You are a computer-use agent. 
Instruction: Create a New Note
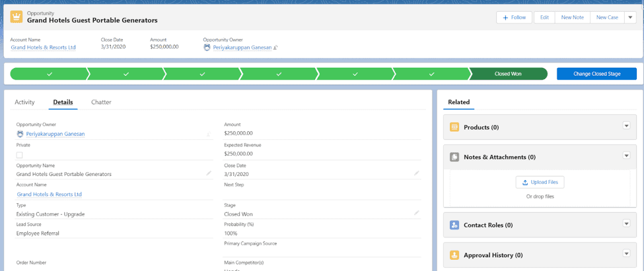[573, 17]
